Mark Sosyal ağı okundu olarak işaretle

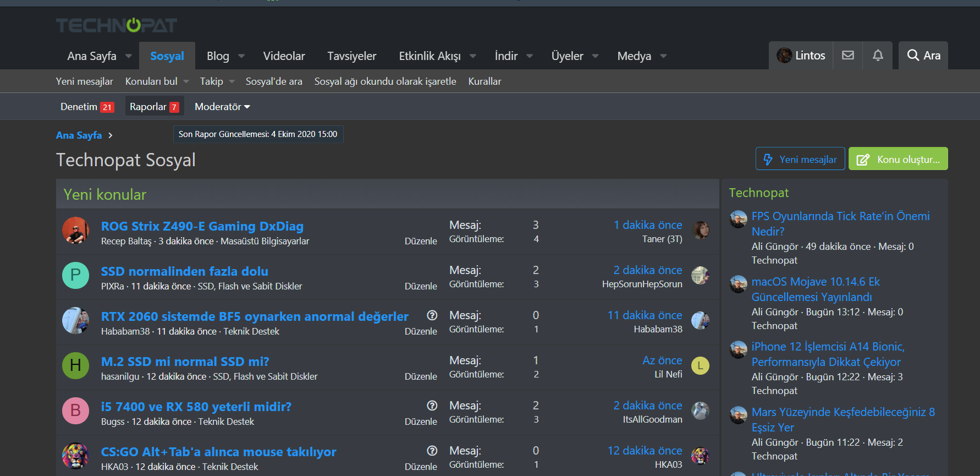coord(386,81)
